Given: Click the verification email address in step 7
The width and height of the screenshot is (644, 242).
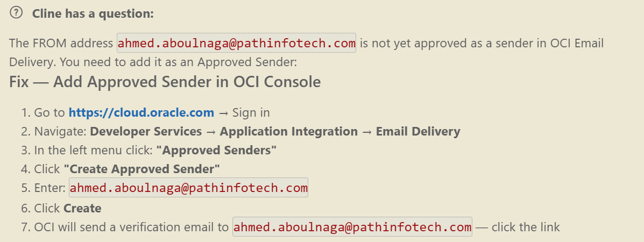Looking at the screenshot, I should tap(352, 227).
